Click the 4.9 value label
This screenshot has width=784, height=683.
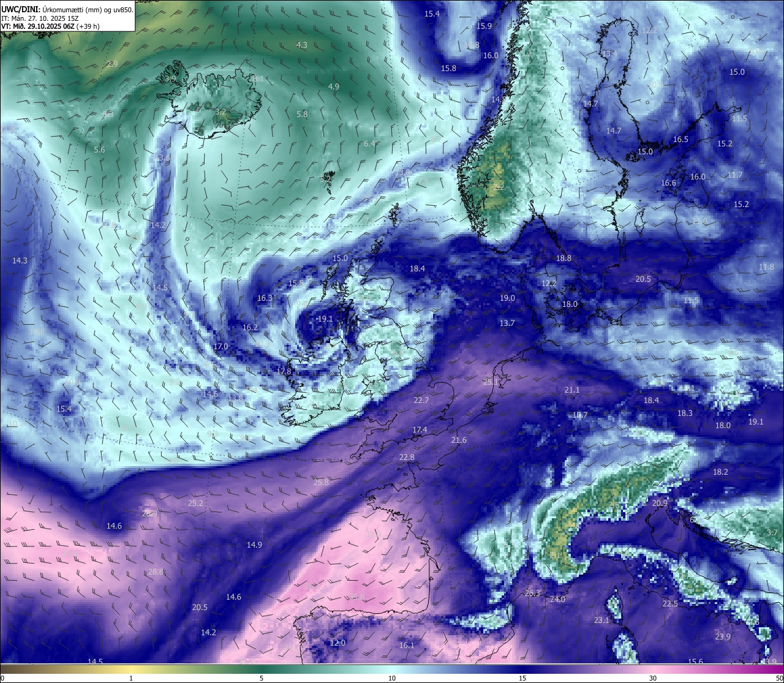[x=333, y=86]
